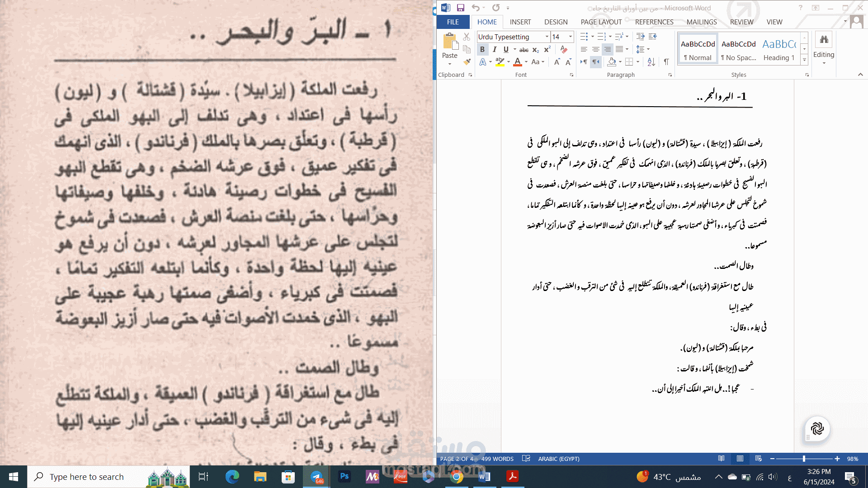868x488 pixels.
Task: Open the Urdu Typesetting font name dropdown
Action: (547, 37)
